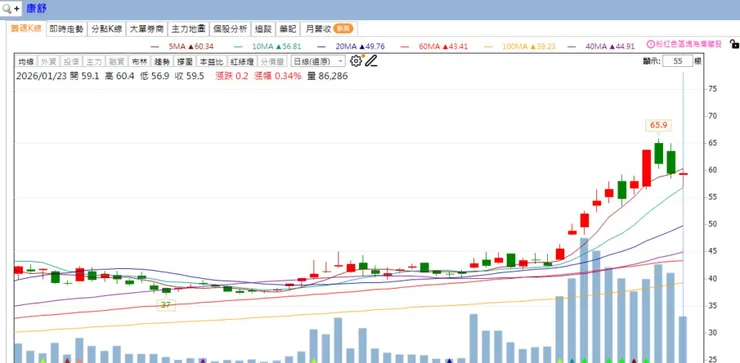Click the 20MA legend entry
740x363 pixels.
[x=351, y=46]
